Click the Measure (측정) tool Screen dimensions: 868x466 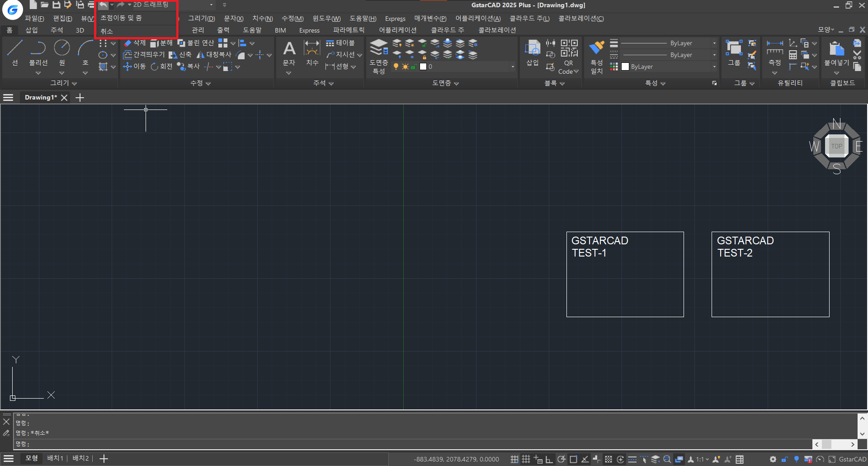[x=775, y=53]
